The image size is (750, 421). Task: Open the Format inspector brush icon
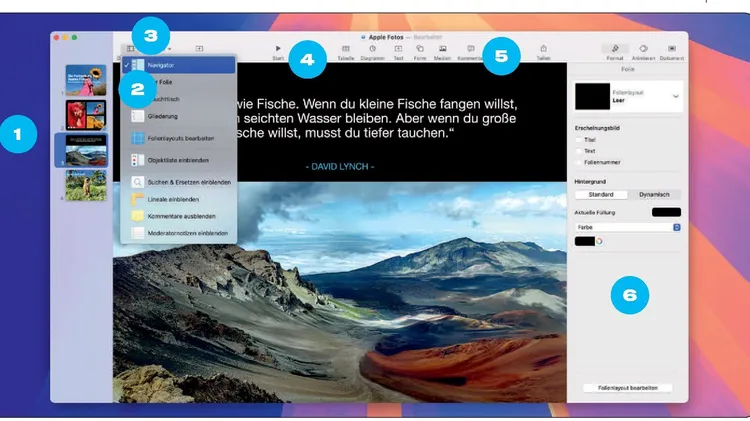[615, 48]
